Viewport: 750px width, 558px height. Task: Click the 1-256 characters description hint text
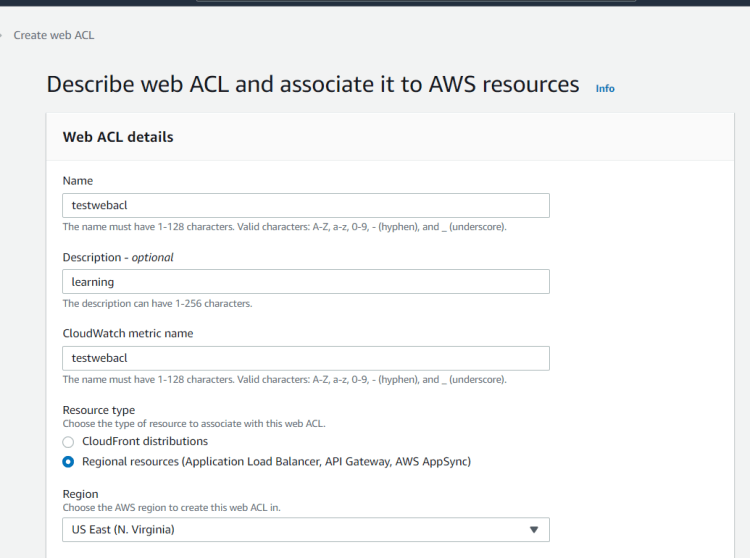[x=157, y=303]
